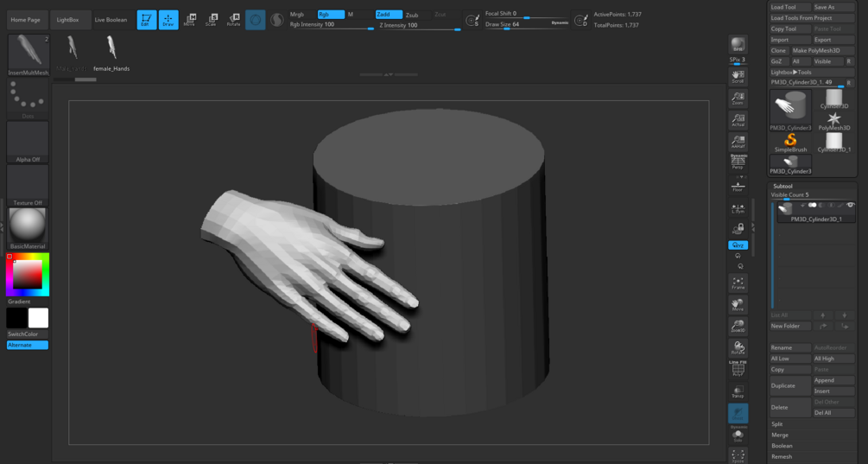Click the Xpose icon

coord(738,456)
